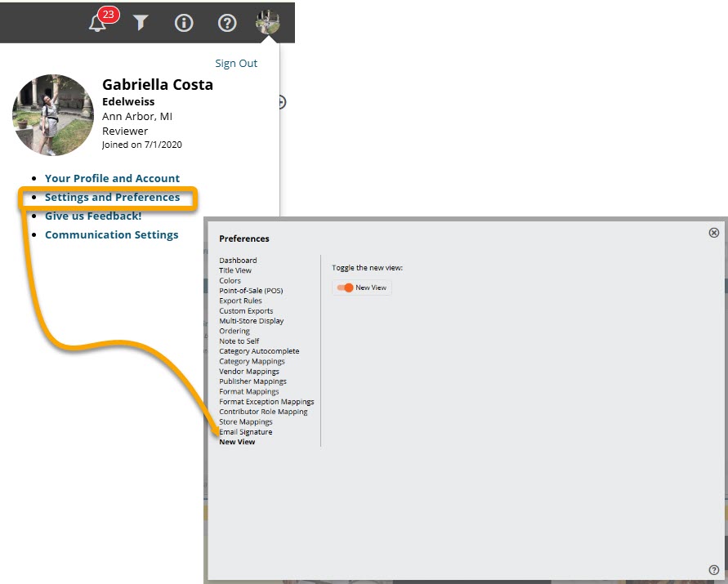Viewport: 728px width, 584px height.
Task: Open Store Mappings preference
Action: coord(246,421)
